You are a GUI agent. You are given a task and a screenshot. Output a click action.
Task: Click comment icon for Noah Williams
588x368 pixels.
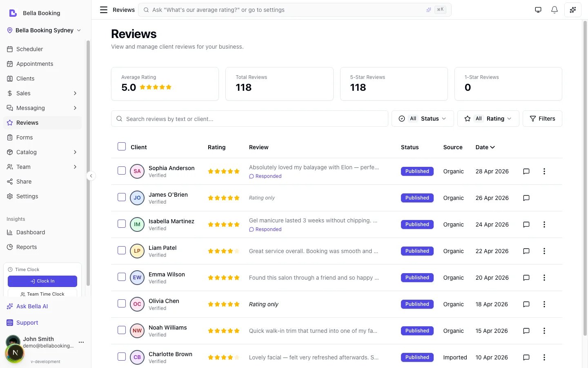click(x=526, y=331)
